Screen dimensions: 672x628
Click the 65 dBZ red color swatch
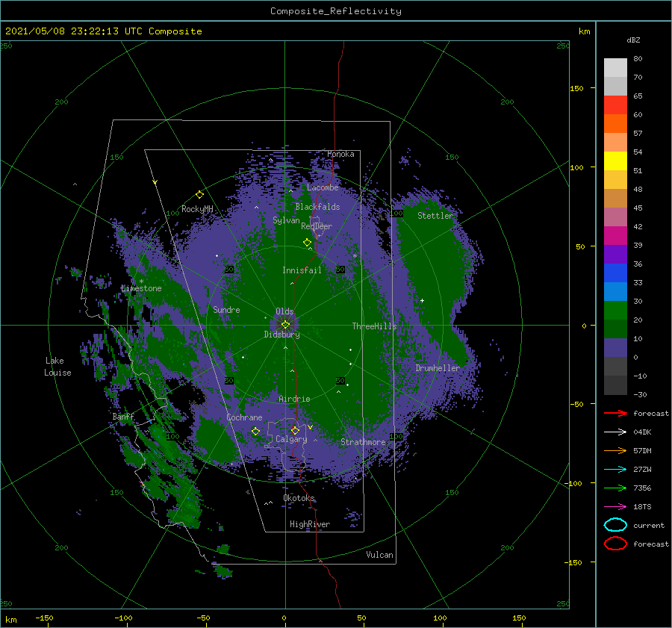pyautogui.click(x=615, y=105)
